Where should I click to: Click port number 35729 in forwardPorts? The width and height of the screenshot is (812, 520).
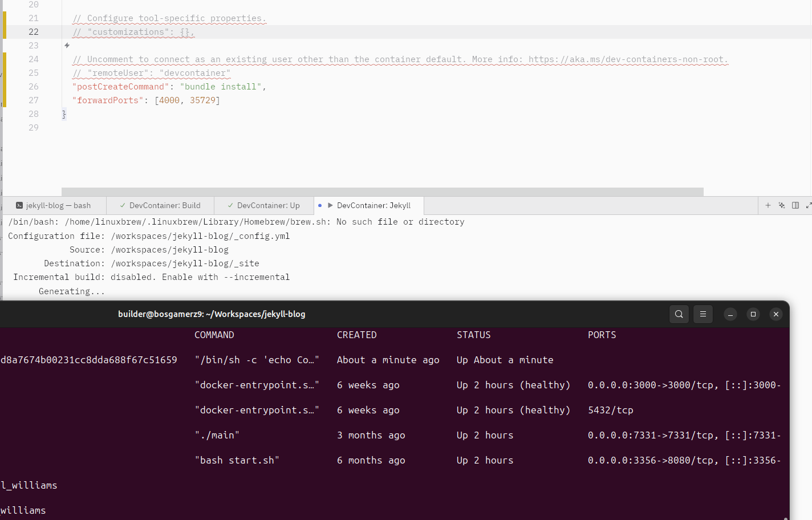pos(202,100)
